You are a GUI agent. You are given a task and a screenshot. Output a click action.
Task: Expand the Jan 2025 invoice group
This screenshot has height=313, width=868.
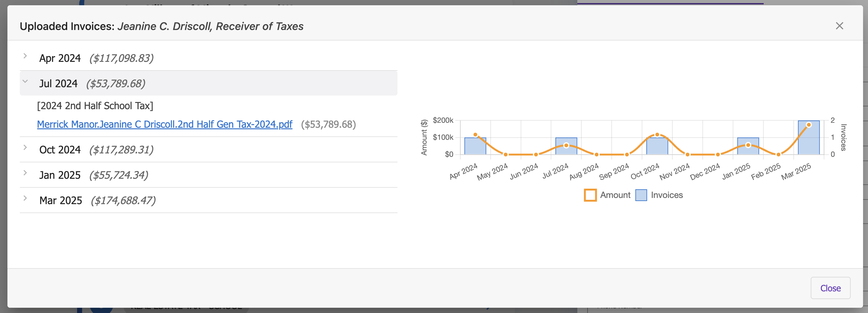pyautogui.click(x=25, y=173)
